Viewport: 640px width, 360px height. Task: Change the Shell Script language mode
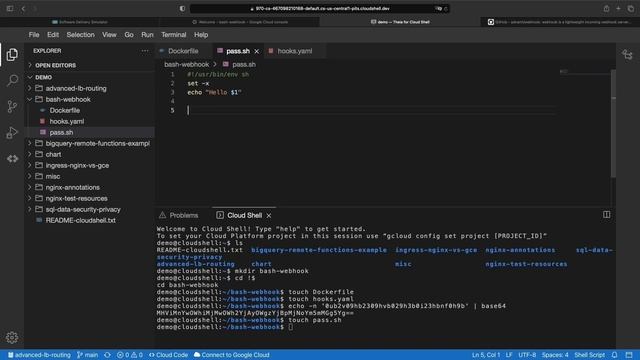click(x=589, y=355)
